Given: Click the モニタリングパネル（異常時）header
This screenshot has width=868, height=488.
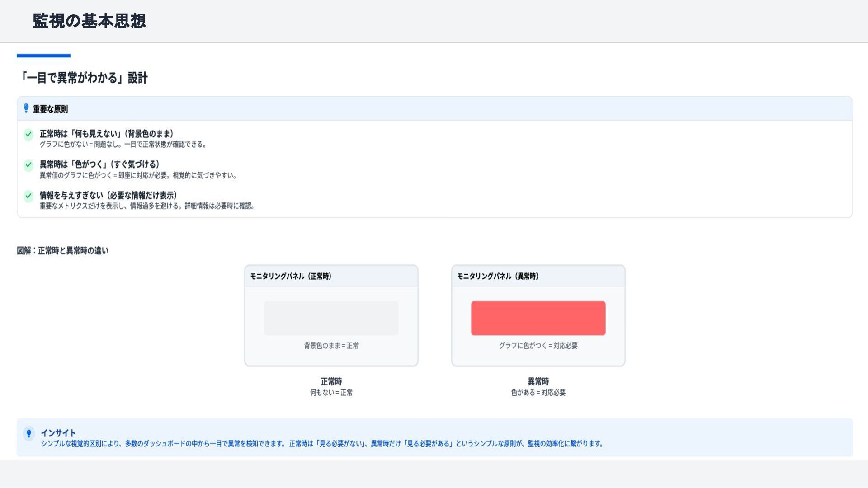Looking at the screenshot, I should tap(497, 276).
